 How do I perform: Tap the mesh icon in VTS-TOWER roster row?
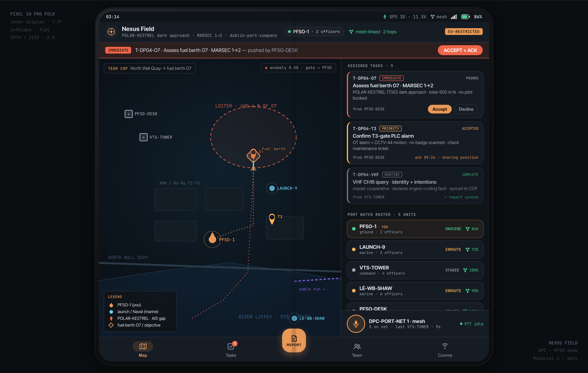[x=465, y=270]
